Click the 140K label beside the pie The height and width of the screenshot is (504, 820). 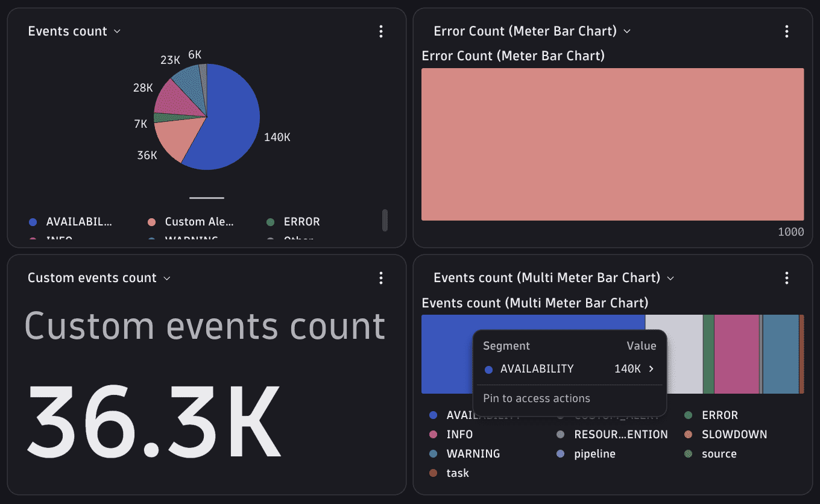pyautogui.click(x=277, y=137)
